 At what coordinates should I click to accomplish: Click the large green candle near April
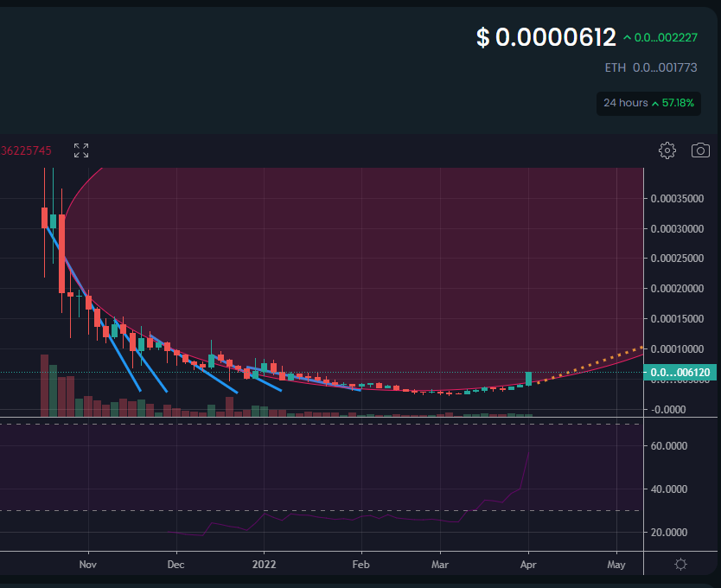[x=528, y=380]
